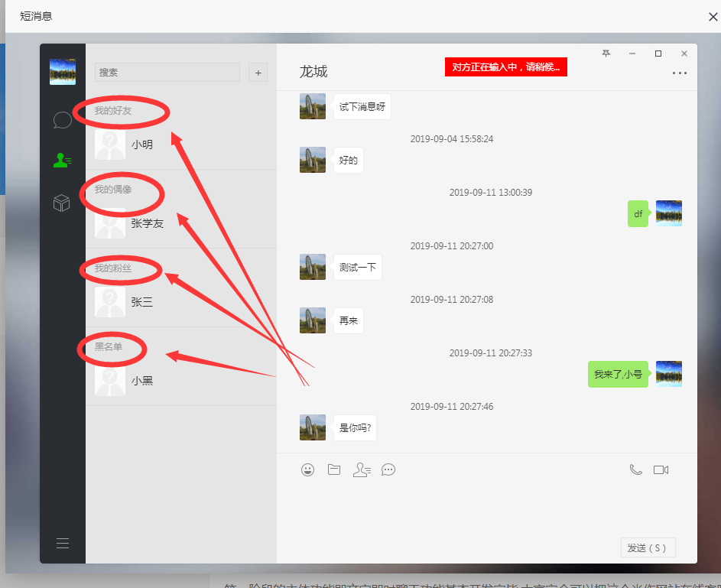Click the 搜索 search input field

[167, 73]
